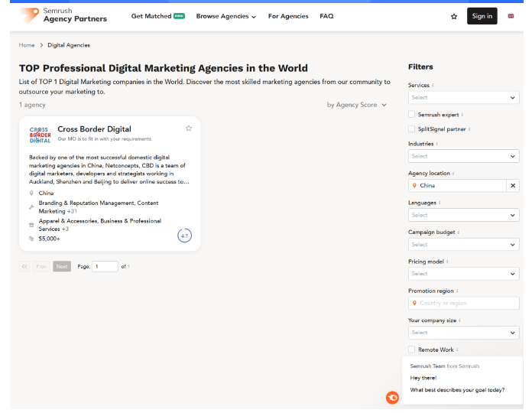Click the info icon next to Promotion region
This screenshot has width=532, height=413.
(x=457, y=291)
